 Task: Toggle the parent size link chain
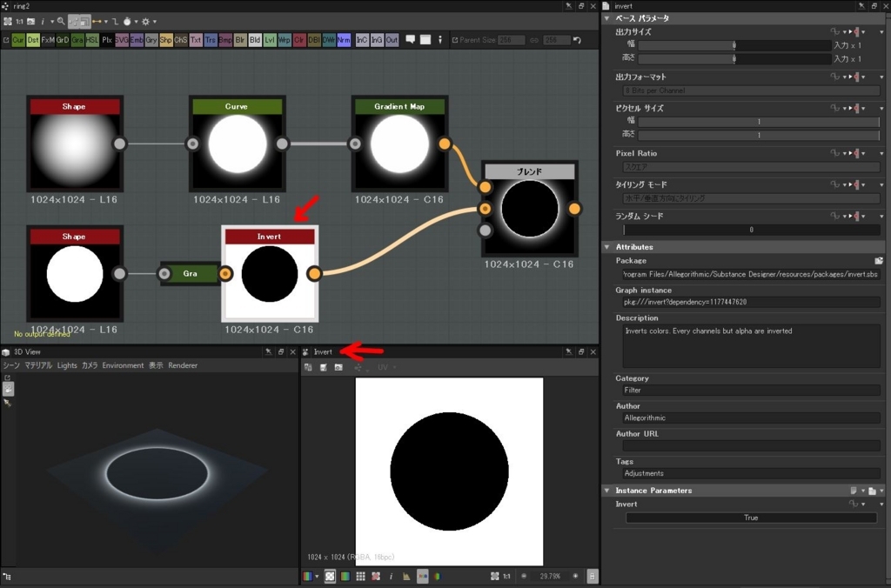coord(533,40)
